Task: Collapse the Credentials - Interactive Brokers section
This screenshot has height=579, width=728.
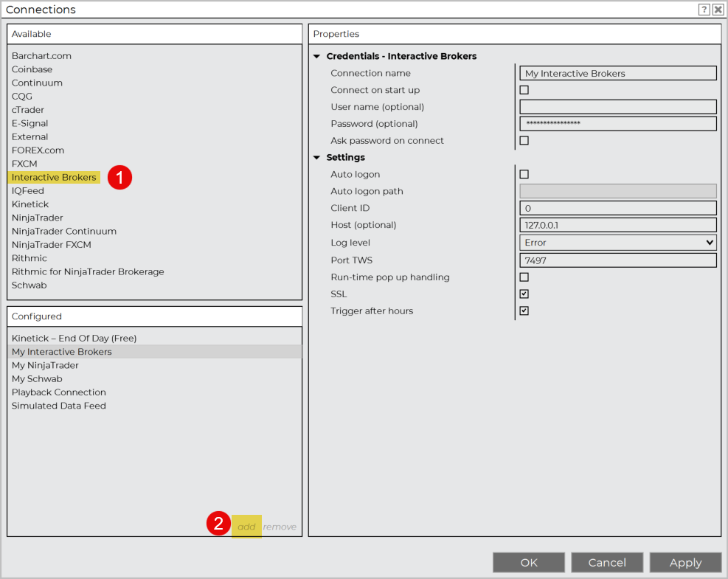Action: pos(317,56)
